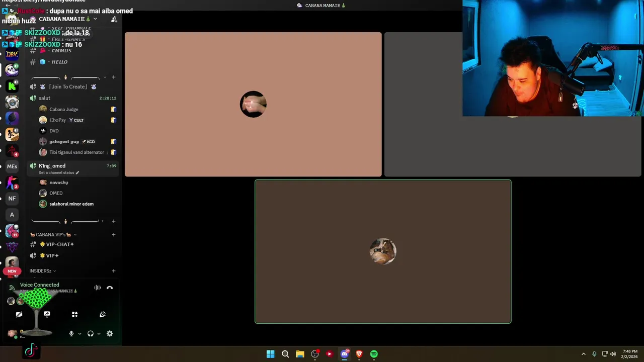The height and width of the screenshot is (362, 644).
Task: Open OBS Studio from taskbar
Action: [315, 354]
